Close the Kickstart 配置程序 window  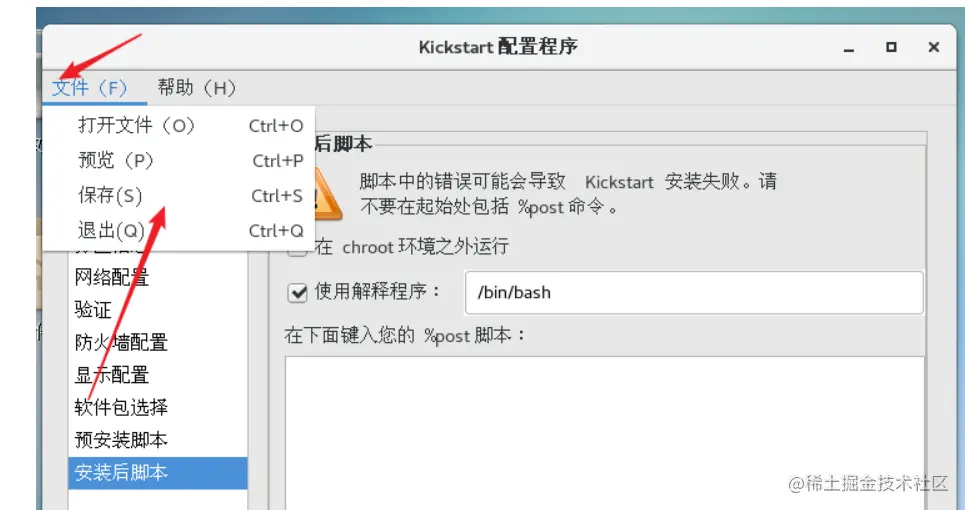(x=934, y=47)
